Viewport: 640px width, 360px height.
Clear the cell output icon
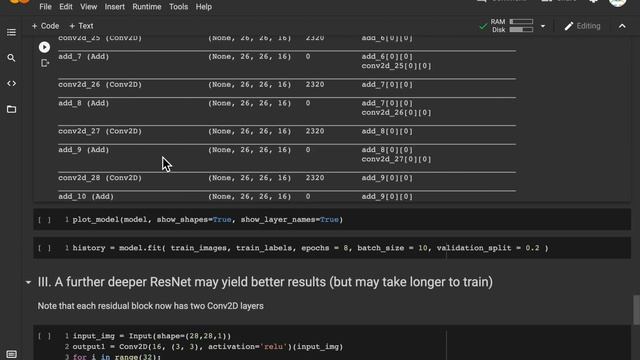tap(44, 63)
